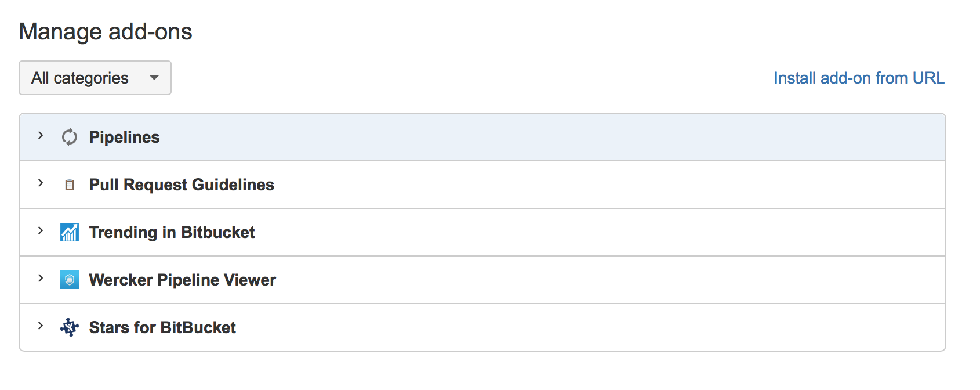The width and height of the screenshot is (980, 390).
Task: Expand the Pull Request Guidelines chevron
Action: point(41,183)
